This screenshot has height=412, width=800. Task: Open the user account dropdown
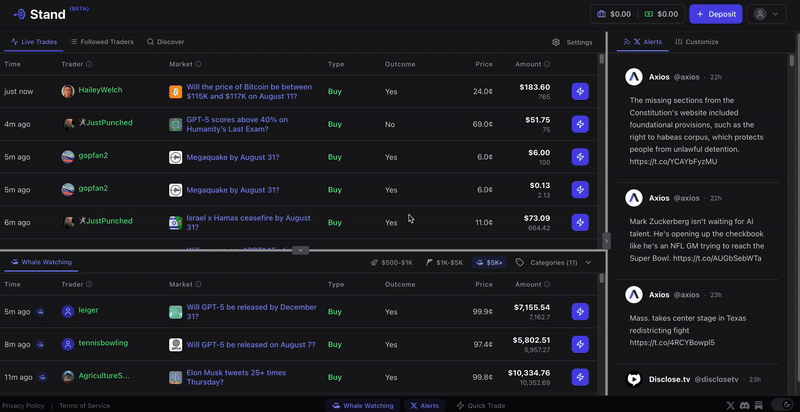[x=766, y=14]
